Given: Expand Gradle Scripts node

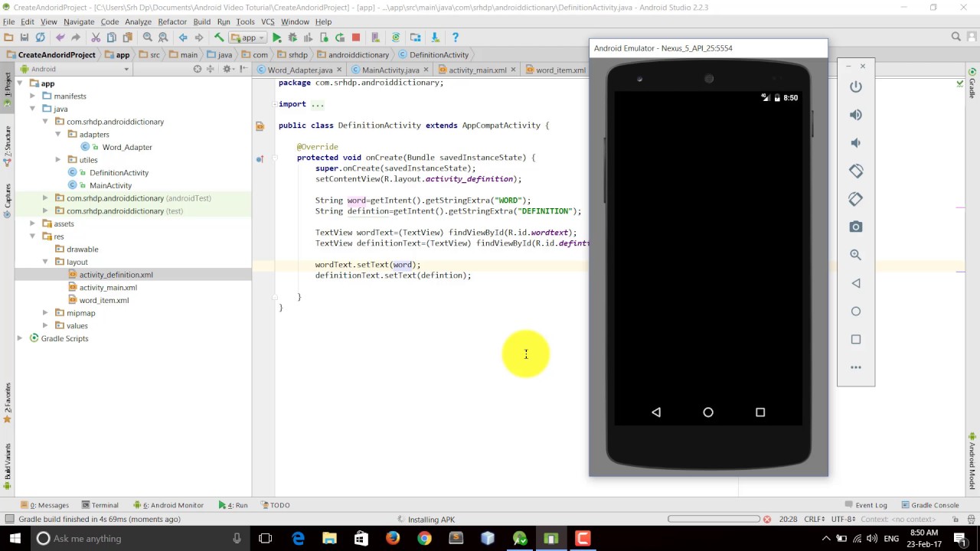Looking at the screenshot, I should pos(20,338).
